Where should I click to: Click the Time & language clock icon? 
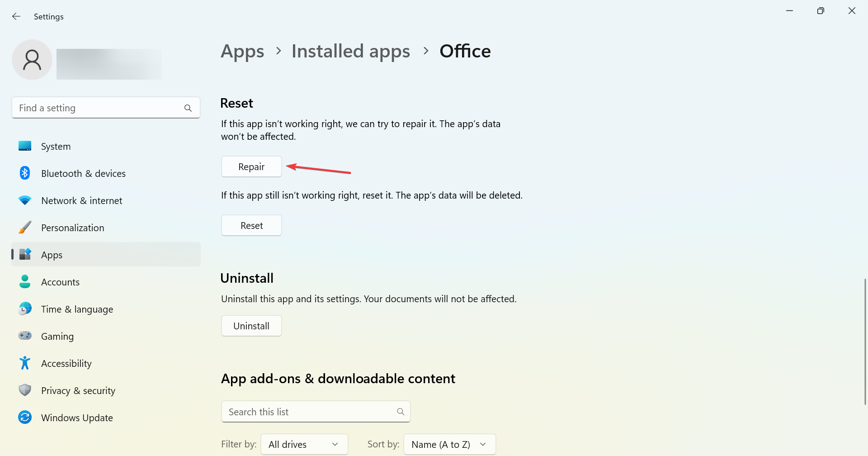pos(25,309)
